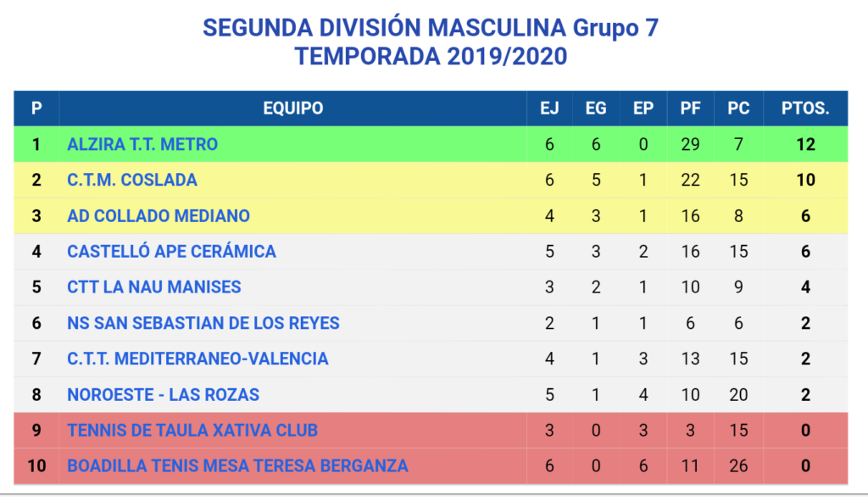The height and width of the screenshot is (501, 868).
Task: Click the SEGUNDA DIVISIÓN MASCULINA Grupo 7 title
Action: pos(431,28)
